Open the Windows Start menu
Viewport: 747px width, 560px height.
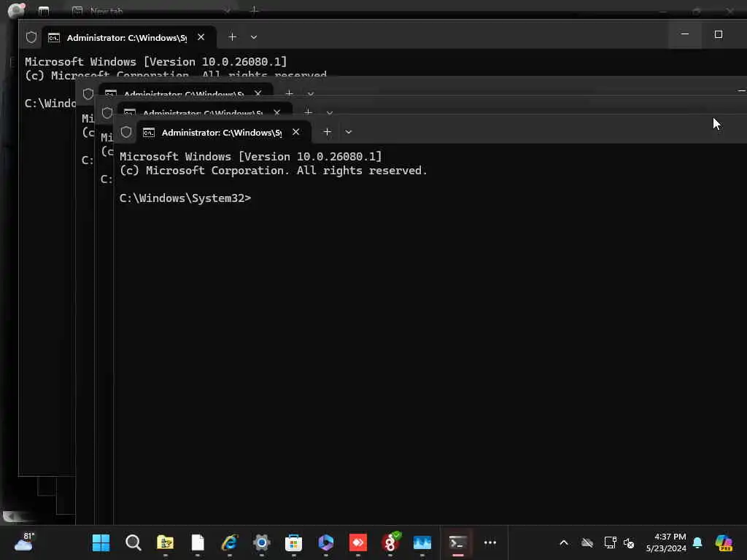(x=101, y=542)
